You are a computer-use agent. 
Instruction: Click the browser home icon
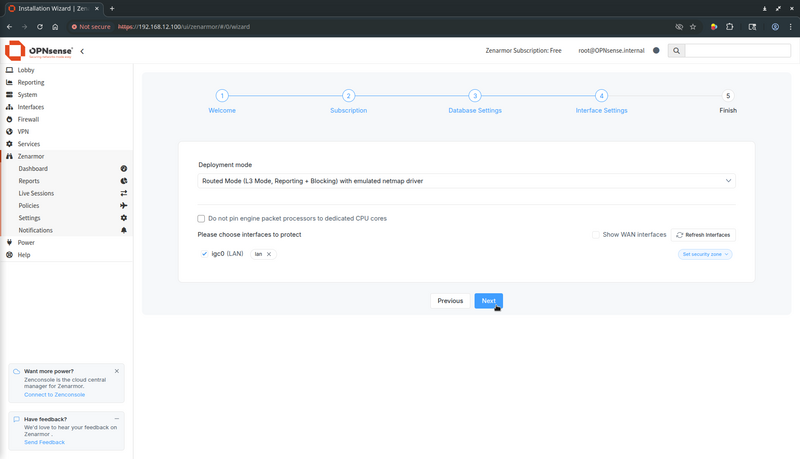tap(55, 27)
